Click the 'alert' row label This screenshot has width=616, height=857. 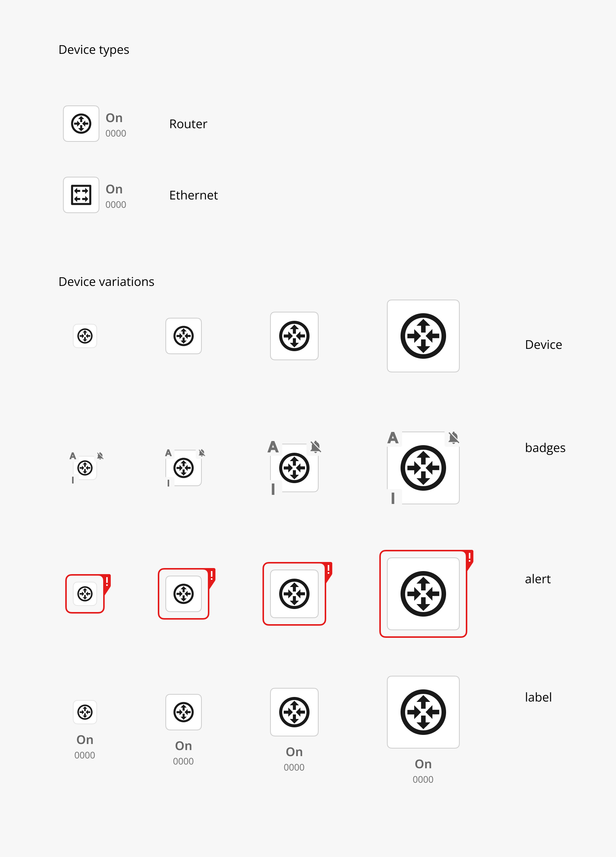pos(537,579)
